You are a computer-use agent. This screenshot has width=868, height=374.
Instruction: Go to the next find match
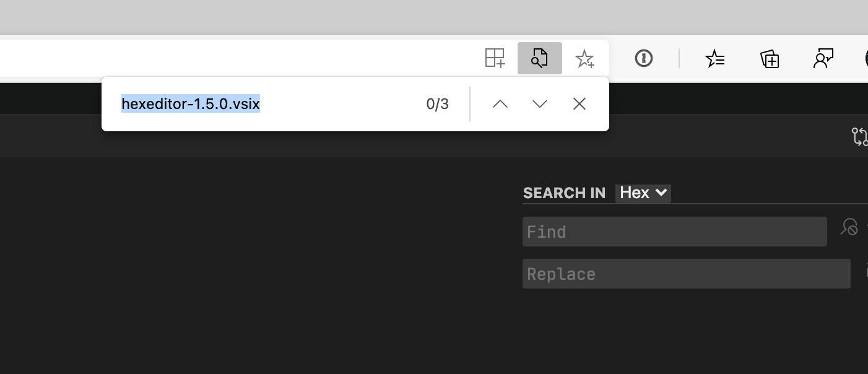tap(539, 103)
